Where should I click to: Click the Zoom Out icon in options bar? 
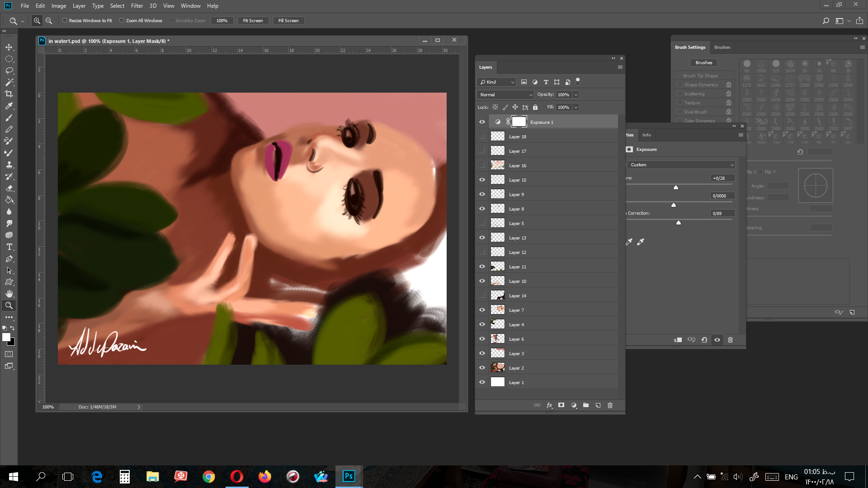pos(49,21)
